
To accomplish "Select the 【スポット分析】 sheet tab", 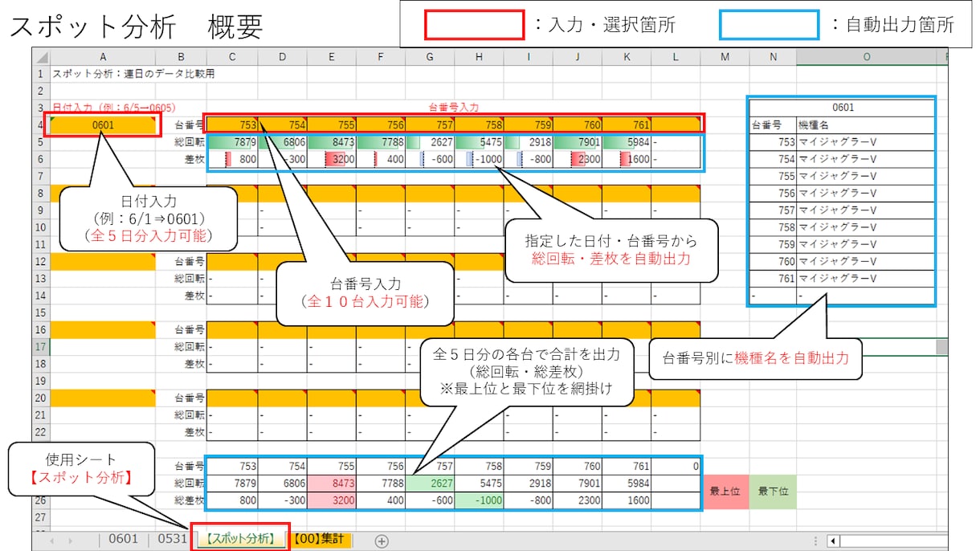I will pos(241,539).
